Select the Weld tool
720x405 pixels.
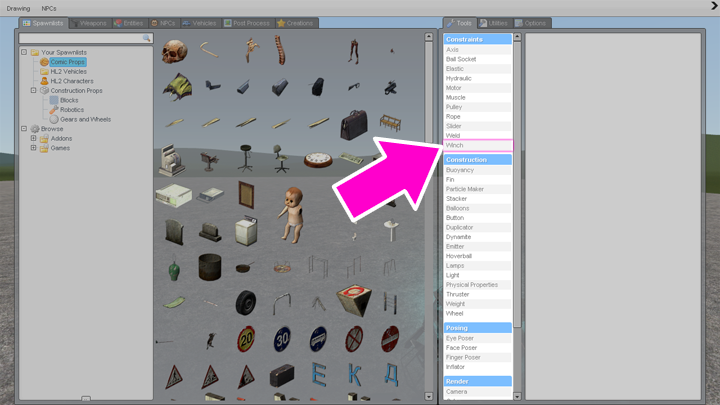[x=478, y=135]
